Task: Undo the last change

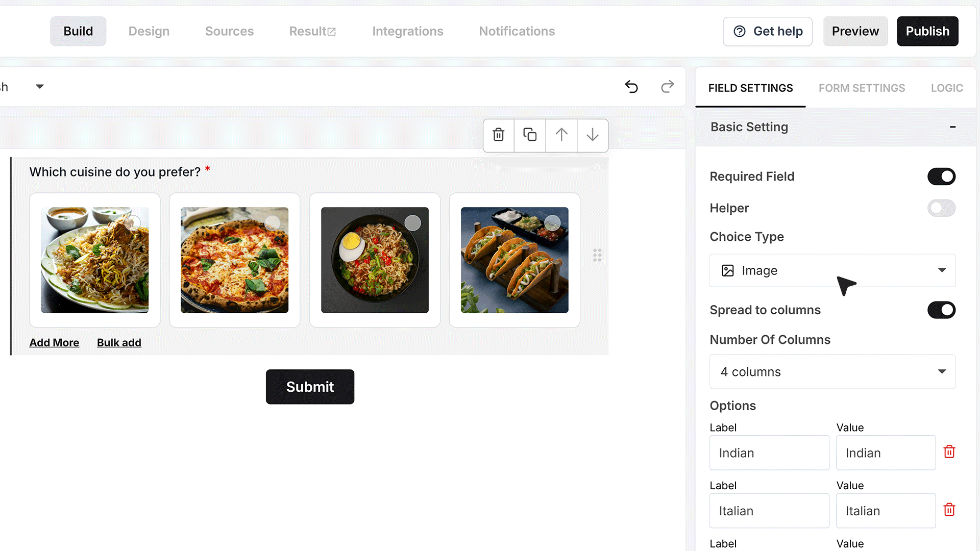Action: (x=631, y=87)
